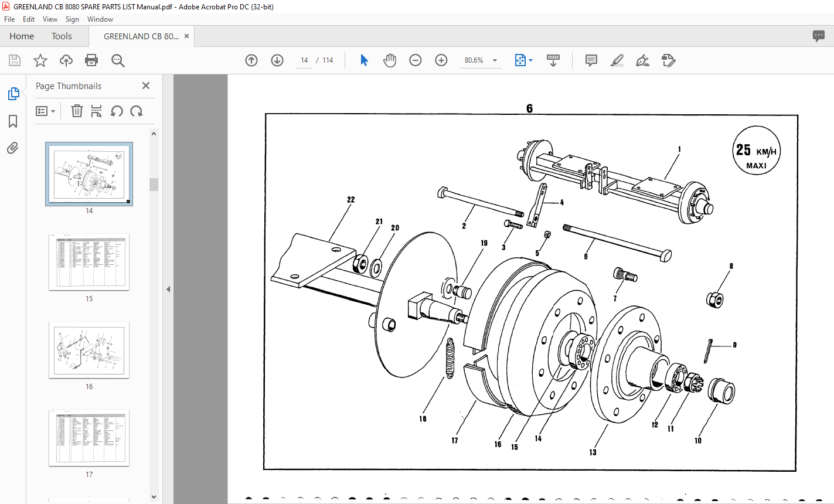
Task: Go to the next page
Action: click(277, 60)
